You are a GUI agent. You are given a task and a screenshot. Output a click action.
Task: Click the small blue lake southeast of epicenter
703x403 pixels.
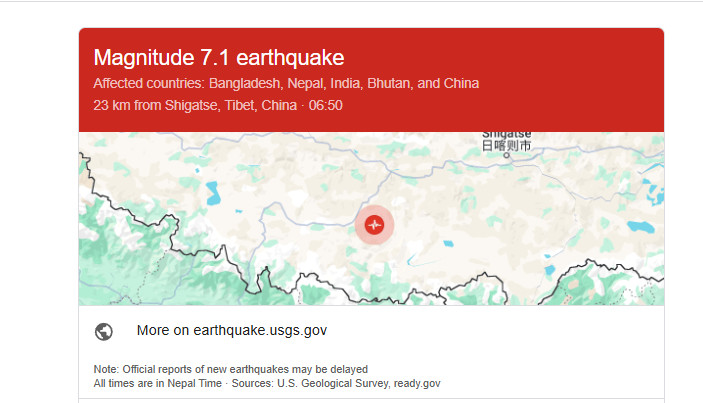(x=448, y=243)
